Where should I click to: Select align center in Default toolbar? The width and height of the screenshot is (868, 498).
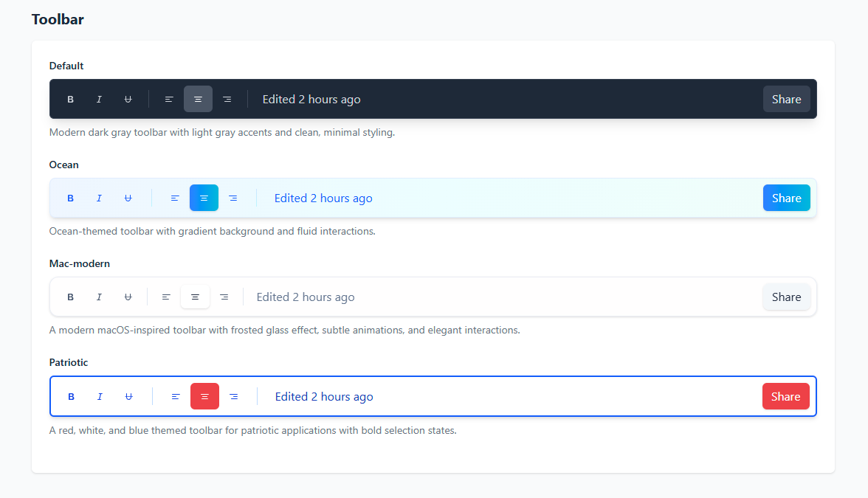198,99
